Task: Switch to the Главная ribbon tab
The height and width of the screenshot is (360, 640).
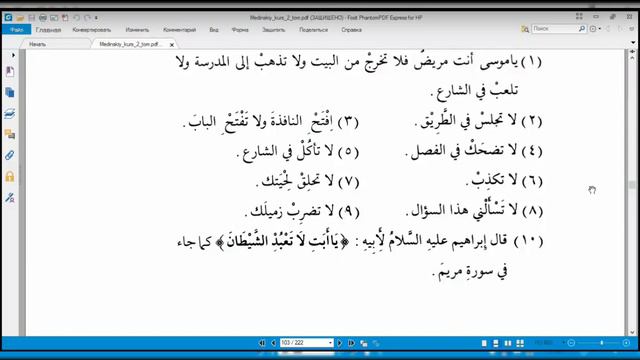Action: click(48, 30)
